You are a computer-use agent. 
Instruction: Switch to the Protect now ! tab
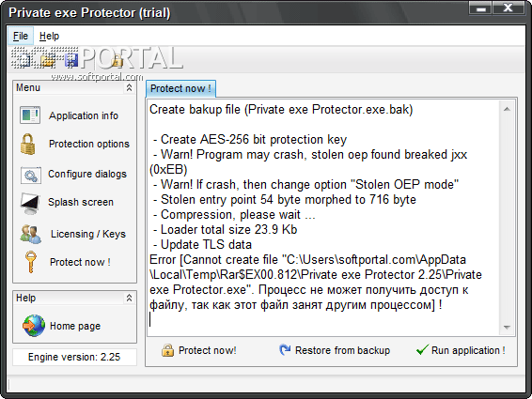pos(180,88)
